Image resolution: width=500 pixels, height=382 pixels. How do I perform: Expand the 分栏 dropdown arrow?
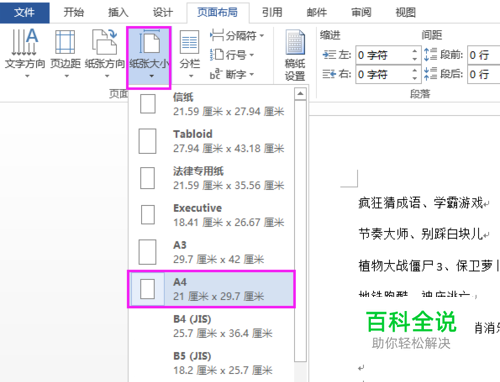pos(191,76)
